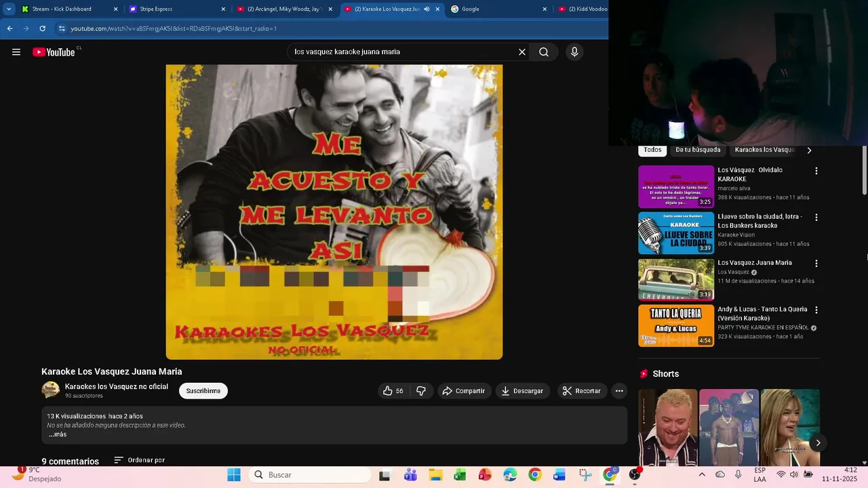Select the Karaokes los Vasquez chip
The height and width of the screenshot is (488, 868).
pos(765,150)
